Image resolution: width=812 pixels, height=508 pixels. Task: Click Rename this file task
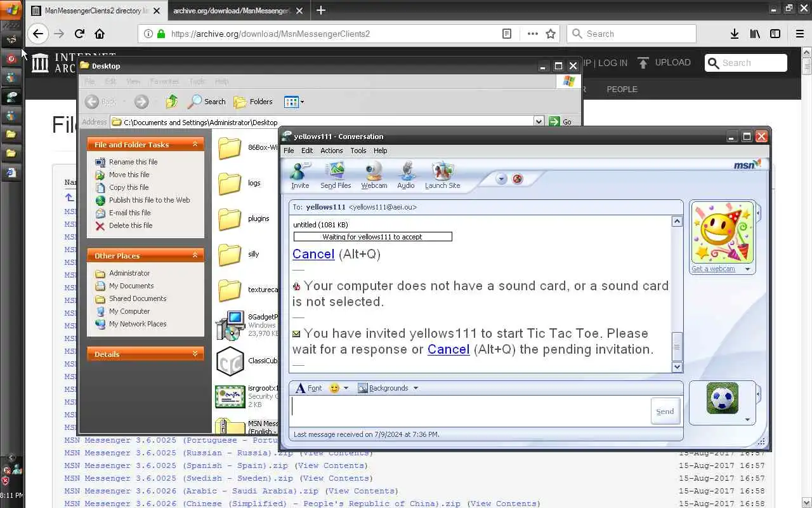(133, 162)
